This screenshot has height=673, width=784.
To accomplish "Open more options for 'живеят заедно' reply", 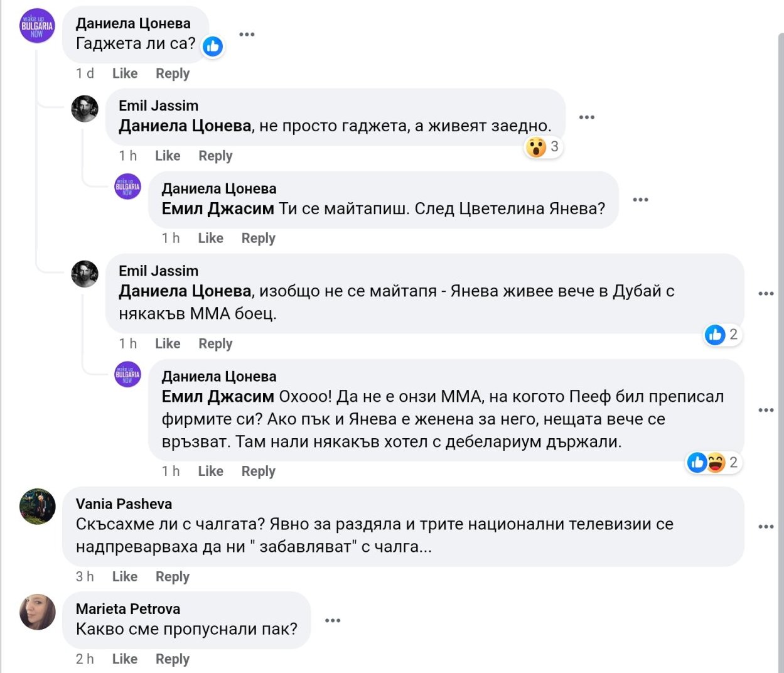I will pos(586,117).
